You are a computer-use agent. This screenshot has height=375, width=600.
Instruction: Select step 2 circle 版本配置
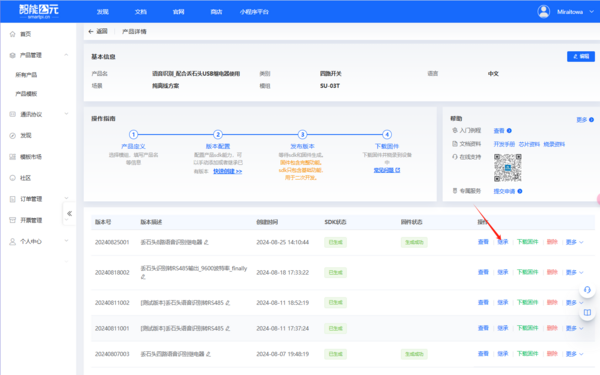pyautogui.click(x=218, y=134)
